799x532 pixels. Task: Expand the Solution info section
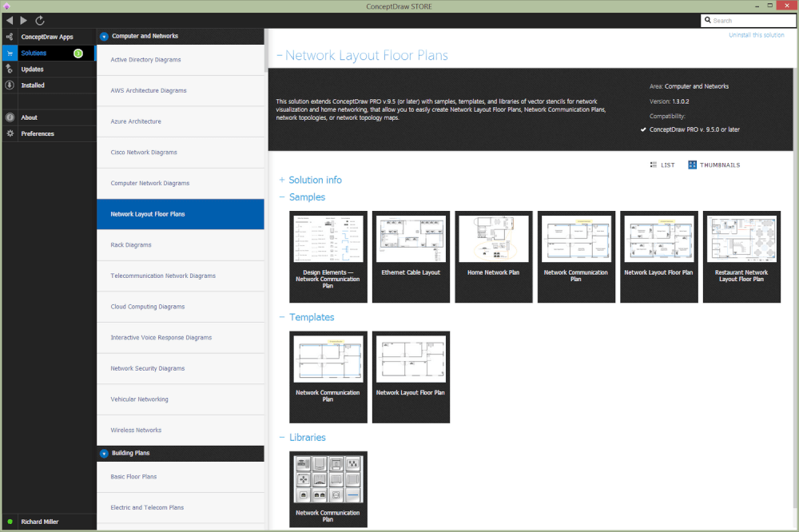click(282, 180)
